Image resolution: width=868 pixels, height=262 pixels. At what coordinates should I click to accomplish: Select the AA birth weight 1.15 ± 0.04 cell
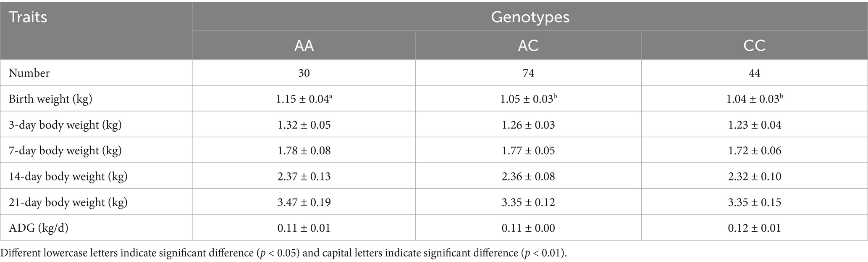pos(304,99)
